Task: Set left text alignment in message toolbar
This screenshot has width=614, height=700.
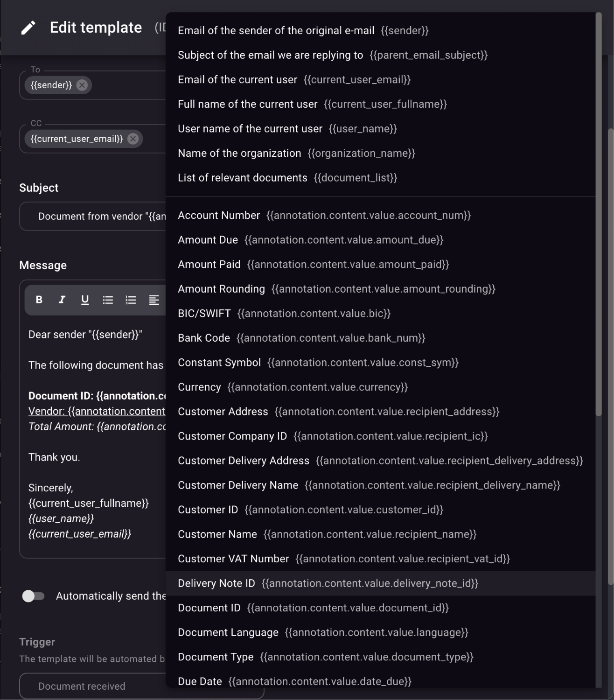Action: coord(153,300)
